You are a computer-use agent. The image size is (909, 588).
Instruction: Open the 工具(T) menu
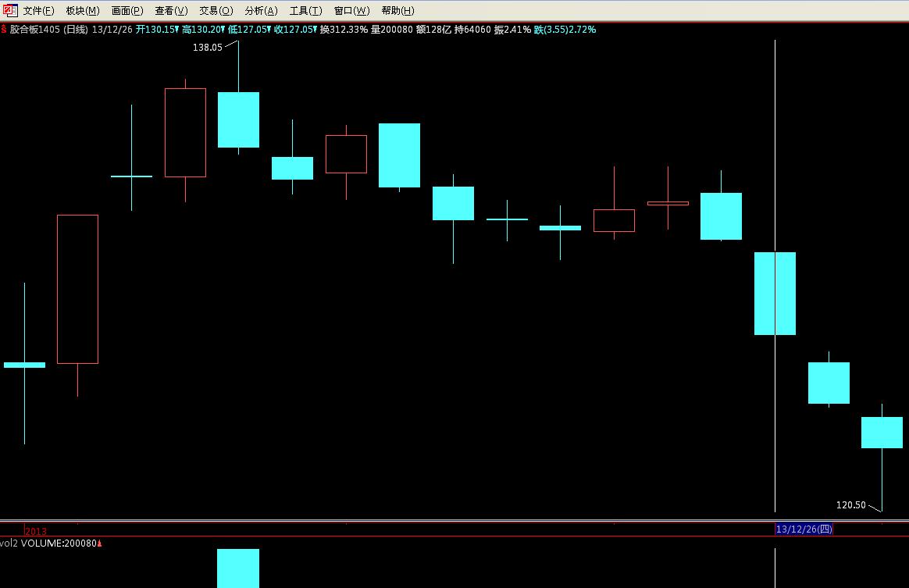pyautogui.click(x=305, y=11)
